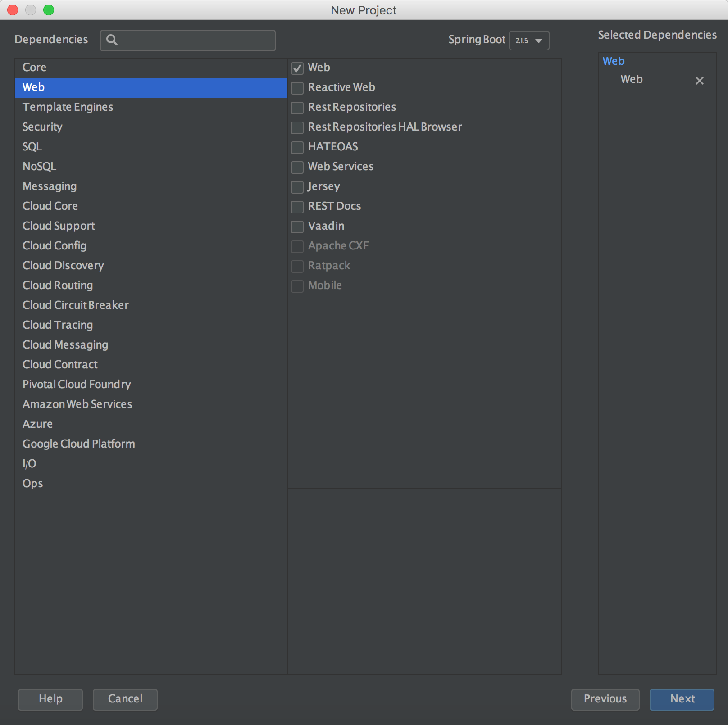Check the Web Services option
Image resolution: width=728 pixels, height=725 pixels.
[x=297, y=167]
